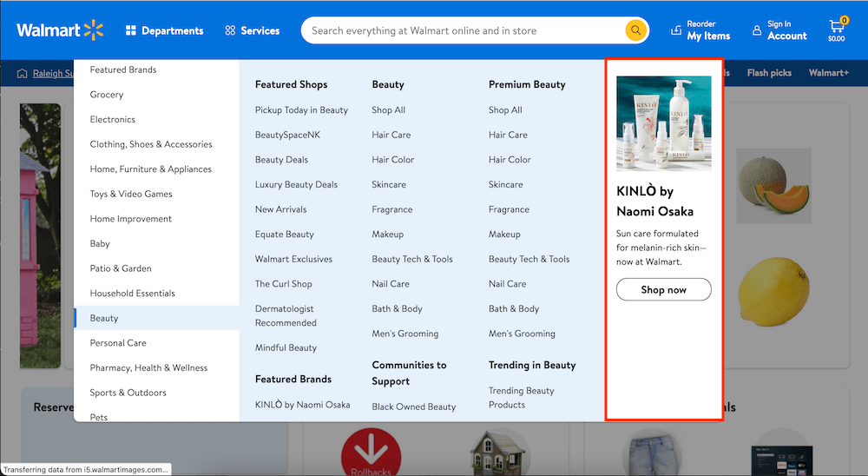Screen dimensions: 868x476
Task: Click the Shop now button
Action: point(663,289)
